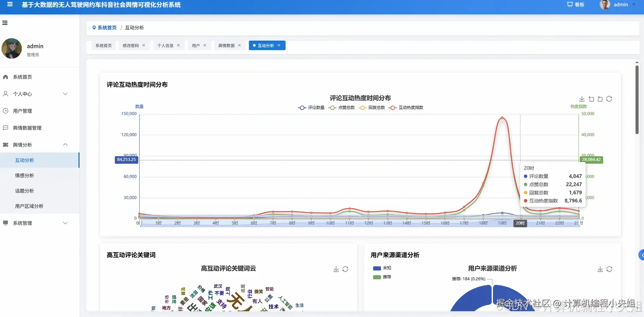The height and width of the screenshot is (317, 644).
Task: Restore the time distribution chart
Action: click(x=609, y=99)
